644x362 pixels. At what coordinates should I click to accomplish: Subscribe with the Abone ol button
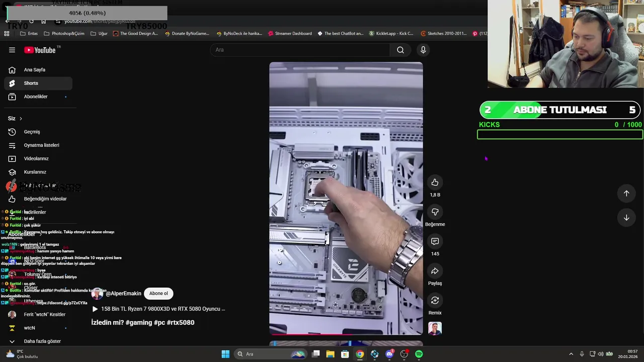tap(158, 294)
